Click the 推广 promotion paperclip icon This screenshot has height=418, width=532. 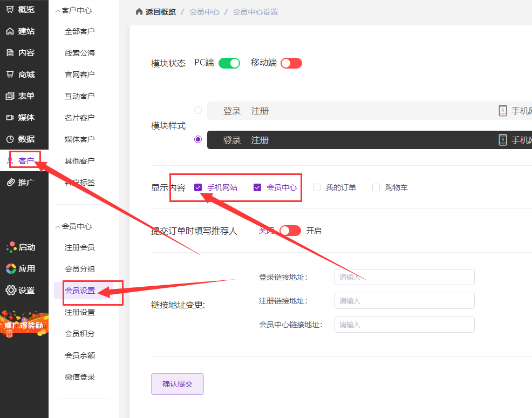pyautogui.click(x=10, y=182)
